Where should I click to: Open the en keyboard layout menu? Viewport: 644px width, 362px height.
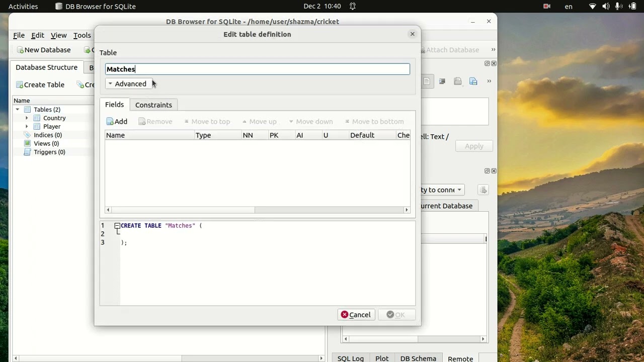click(569, 7)
